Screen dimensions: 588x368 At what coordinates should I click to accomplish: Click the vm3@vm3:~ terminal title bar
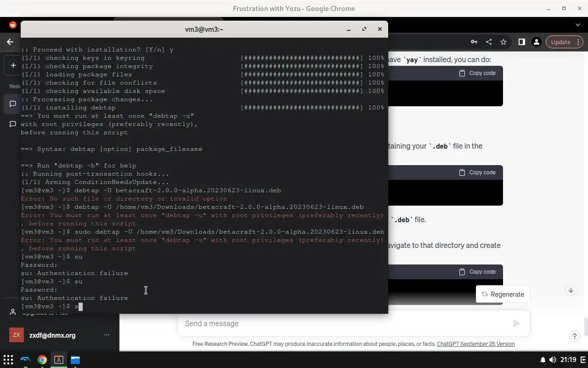pyautogui.click(x=204, y=29)
